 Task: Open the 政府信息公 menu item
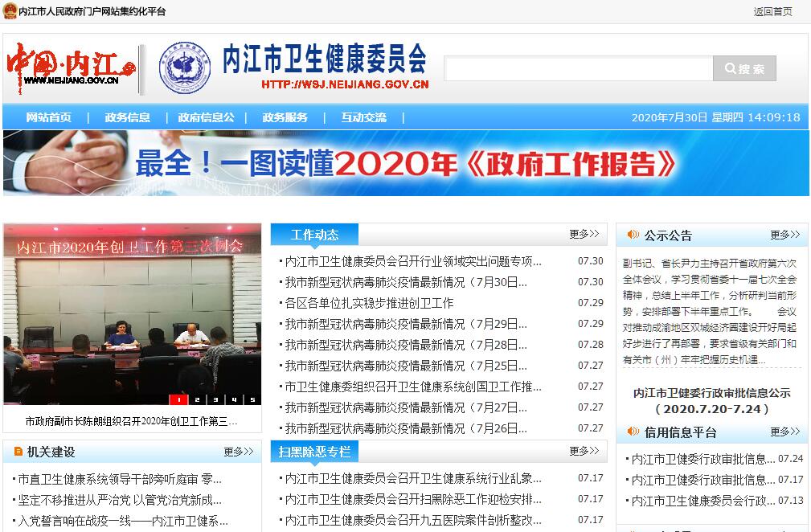coord(207,117)
